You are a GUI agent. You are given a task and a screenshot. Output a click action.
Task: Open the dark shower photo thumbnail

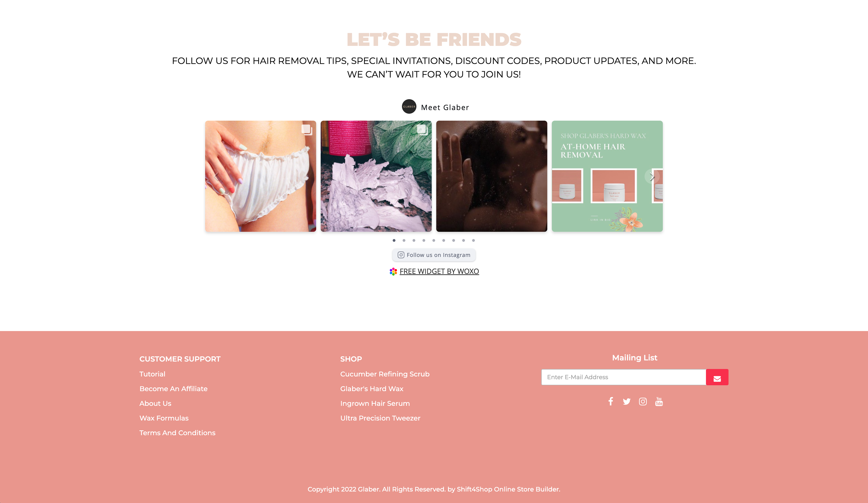[x=491, y=176]
